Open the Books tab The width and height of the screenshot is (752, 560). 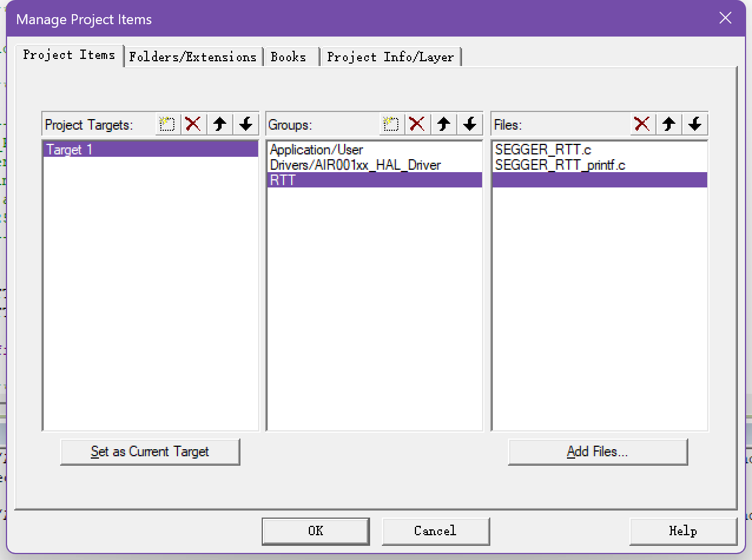(289, 57)
